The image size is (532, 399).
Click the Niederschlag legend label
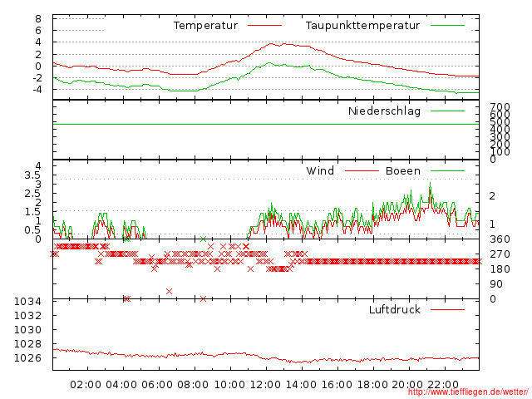[x=384, y=111]
